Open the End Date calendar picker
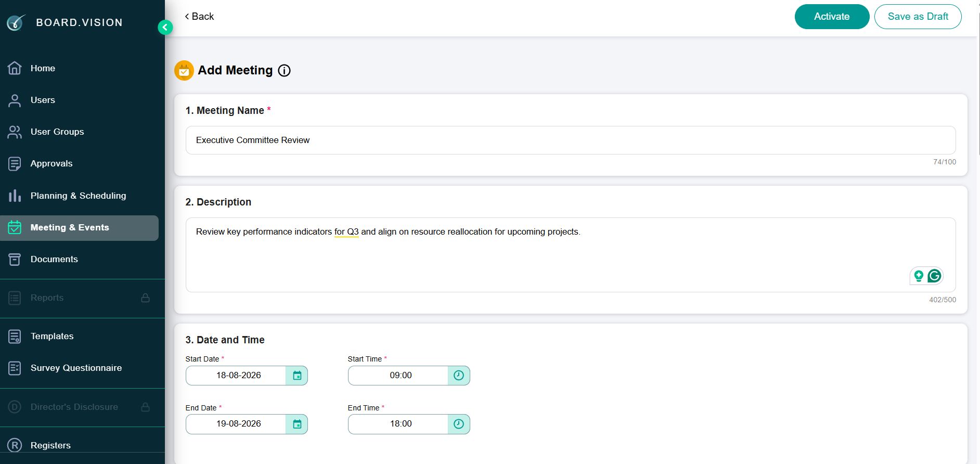Viewport: 980px width, 464px height. point(297,424)
